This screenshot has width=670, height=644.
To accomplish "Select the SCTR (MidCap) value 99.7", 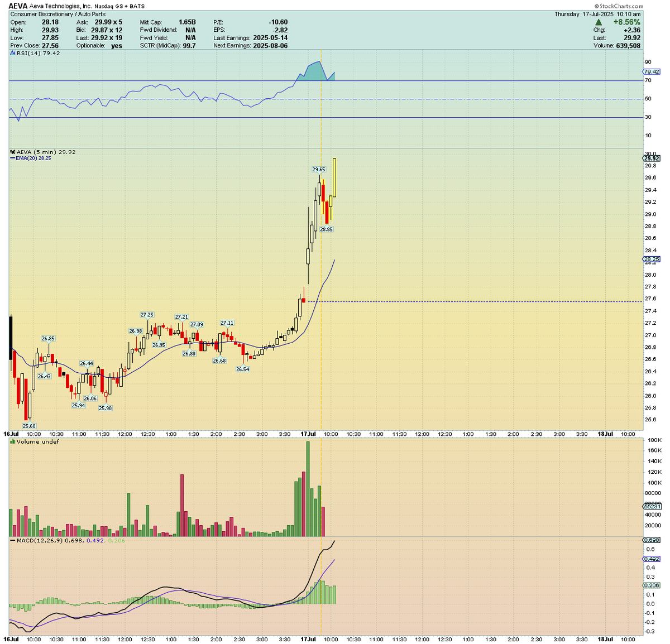I will coord(189,46).
